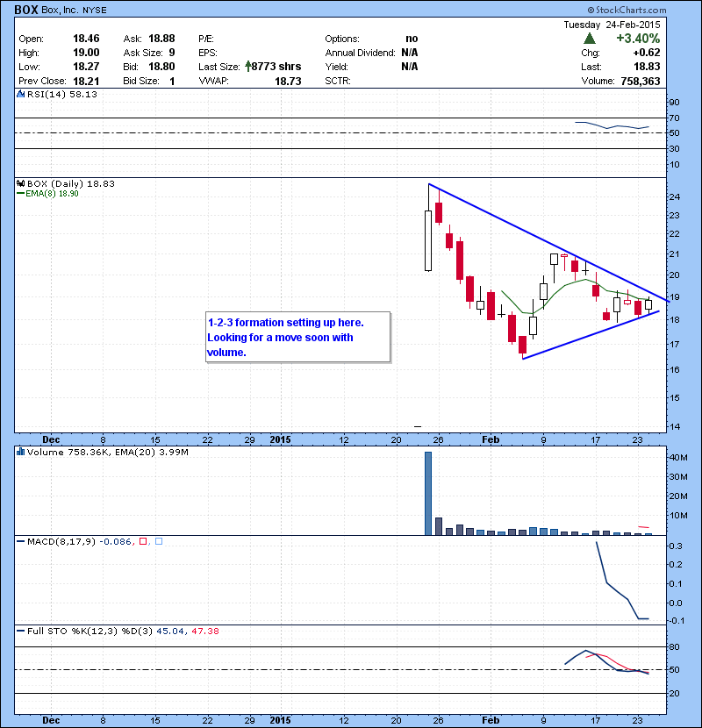The height and width of the screenshot is (728, 702).
Task: Click the Annual Dividend label
Action: pos(360,53)
